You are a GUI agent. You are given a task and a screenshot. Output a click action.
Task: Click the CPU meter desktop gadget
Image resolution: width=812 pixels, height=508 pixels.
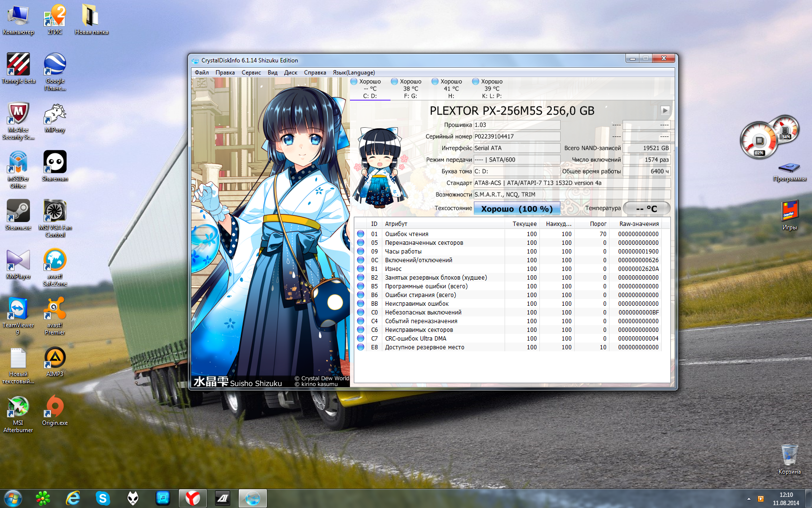768,137
